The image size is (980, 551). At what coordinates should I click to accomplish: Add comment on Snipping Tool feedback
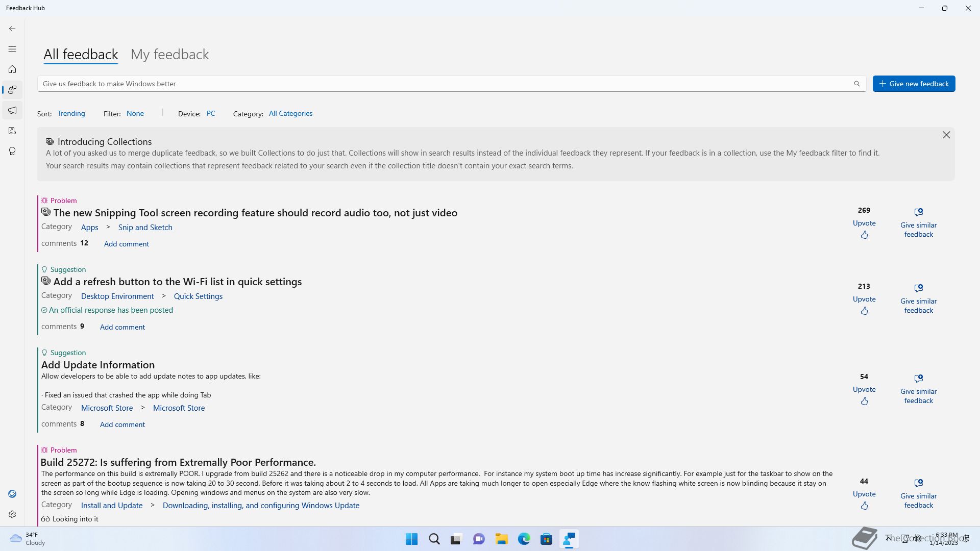tap(127, 244)
